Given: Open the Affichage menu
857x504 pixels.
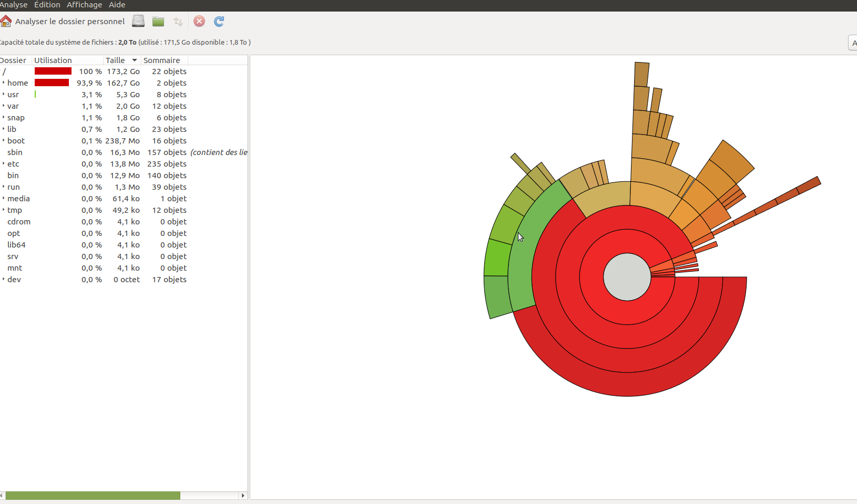Looking at the screenshot, I should point(84,5).
